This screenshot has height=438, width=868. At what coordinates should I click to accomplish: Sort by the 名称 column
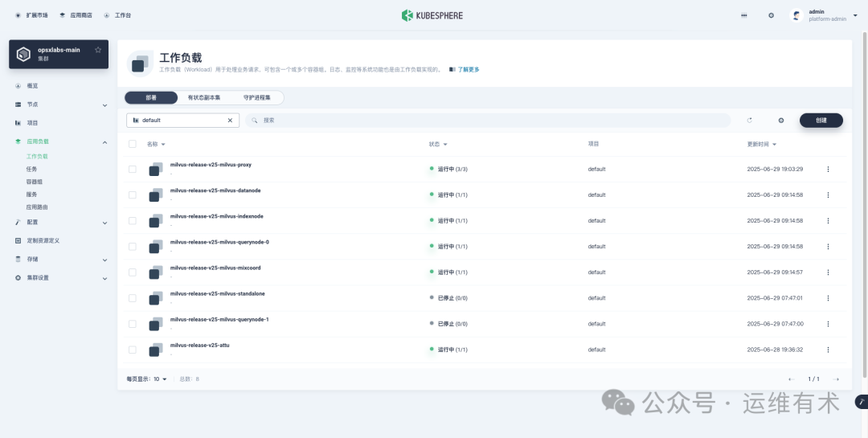(x=156, y=145)
